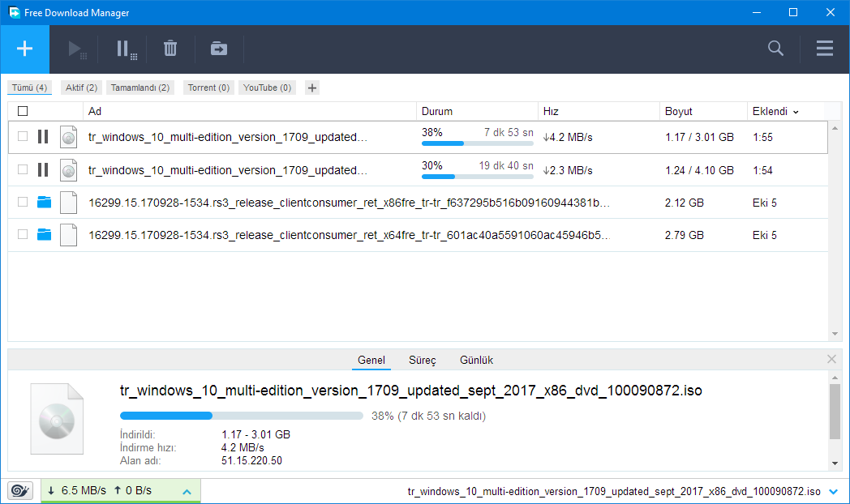Image resolution: width=850 pixels, height=504 pixels.
Task: Delete selected downloads with trash icon
Action: [170, 49]
